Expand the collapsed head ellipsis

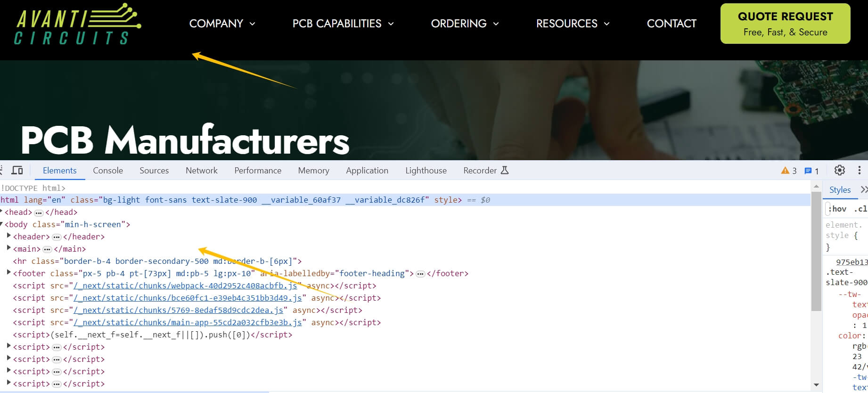click(x=39, y=213)
